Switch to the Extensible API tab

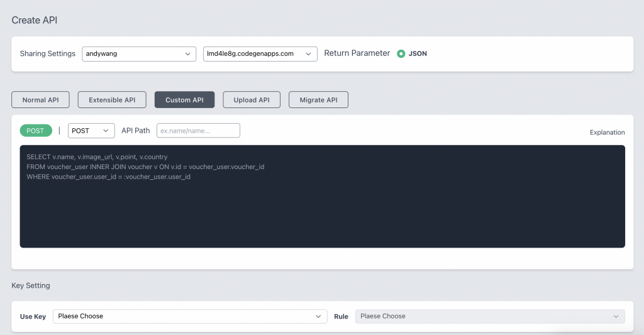pos(112,100)
